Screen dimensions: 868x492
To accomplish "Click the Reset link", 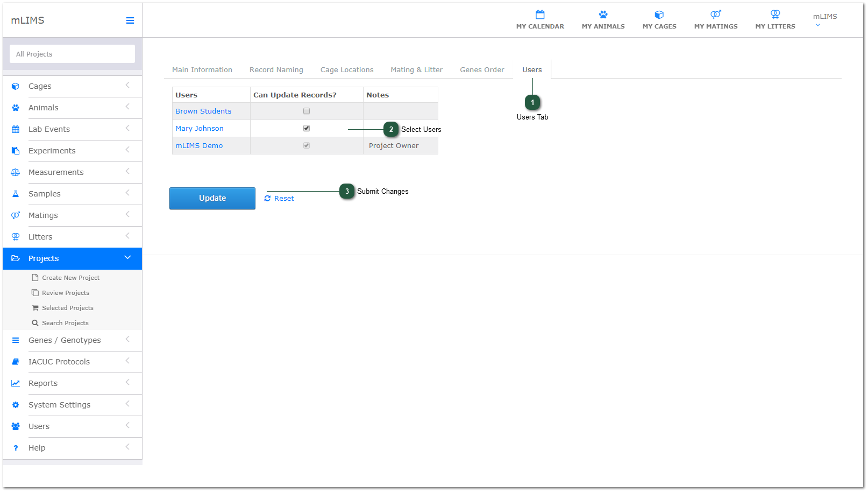I will pyautogui.click(x=284, y=199).
